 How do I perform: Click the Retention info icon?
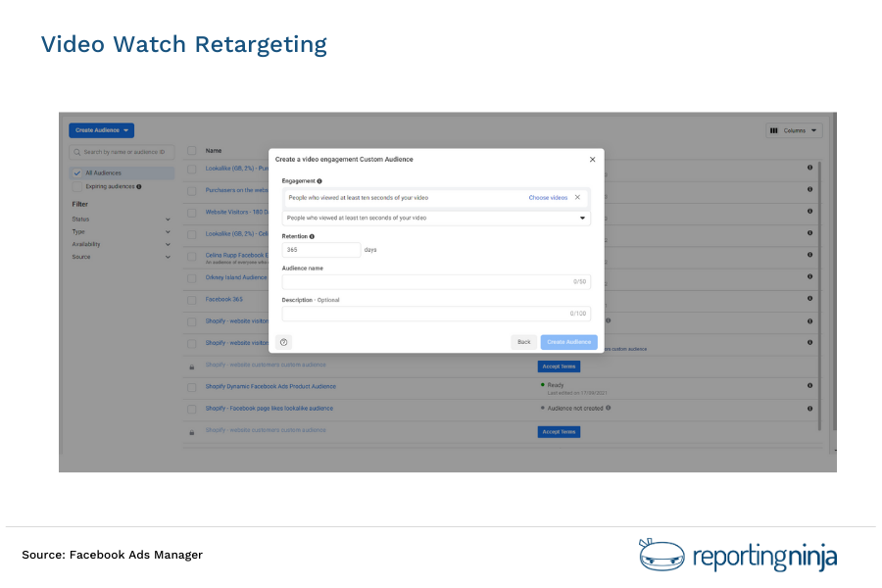pos(312,237)
